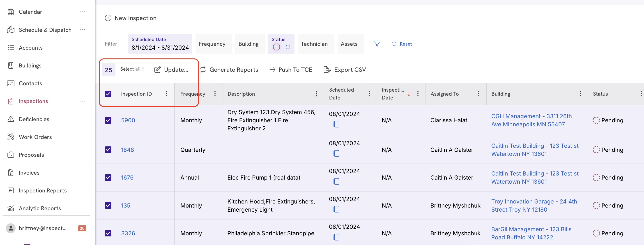644x245 pixels.
Task: Click the Export CSV icon
Action: pyautogui.click(x=327, y=69)
